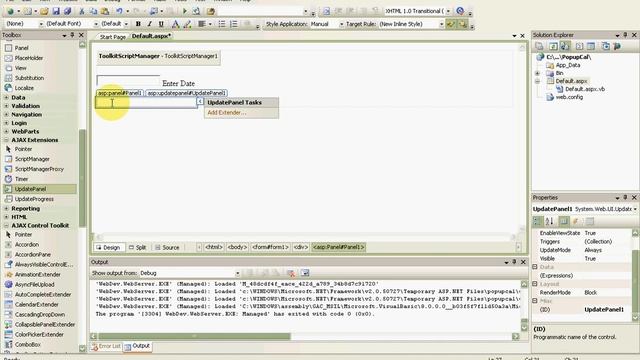
Task: Toggle italic formatting
Action: coord(149,24)
